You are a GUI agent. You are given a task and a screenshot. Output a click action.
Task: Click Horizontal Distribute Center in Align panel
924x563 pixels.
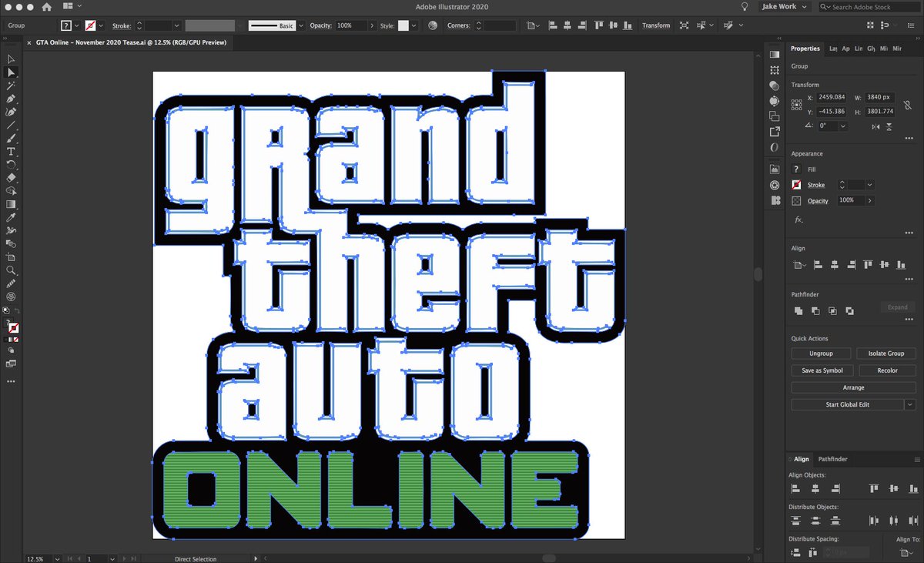[896, 521]
